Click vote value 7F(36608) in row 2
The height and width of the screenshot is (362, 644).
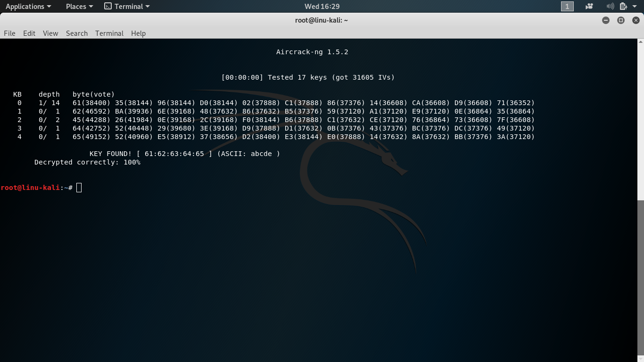tap(516, 120)
